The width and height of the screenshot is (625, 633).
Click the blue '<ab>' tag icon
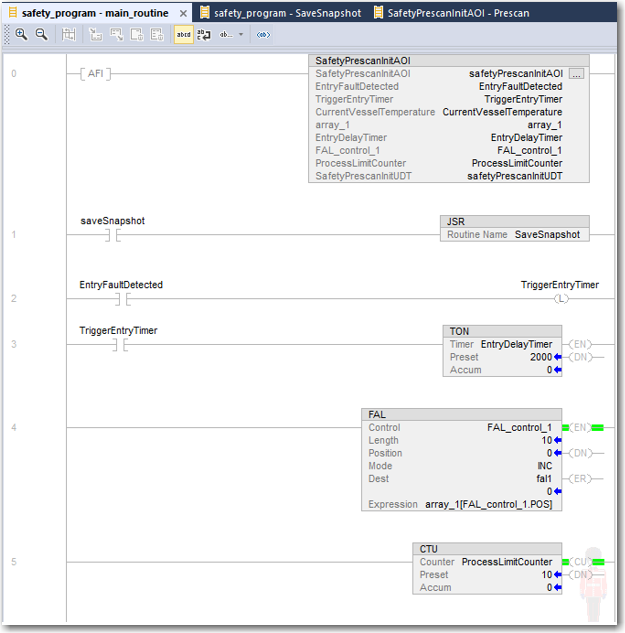263,35
